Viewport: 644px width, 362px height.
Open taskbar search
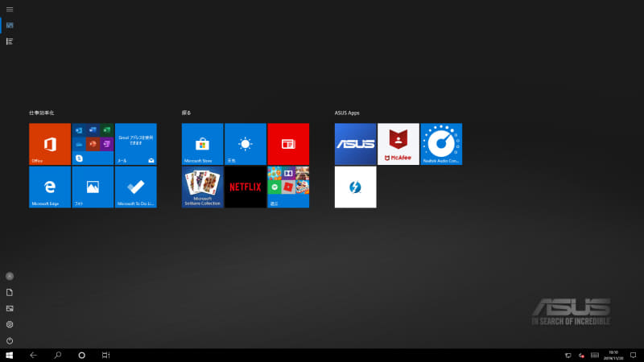coord(57,356)
